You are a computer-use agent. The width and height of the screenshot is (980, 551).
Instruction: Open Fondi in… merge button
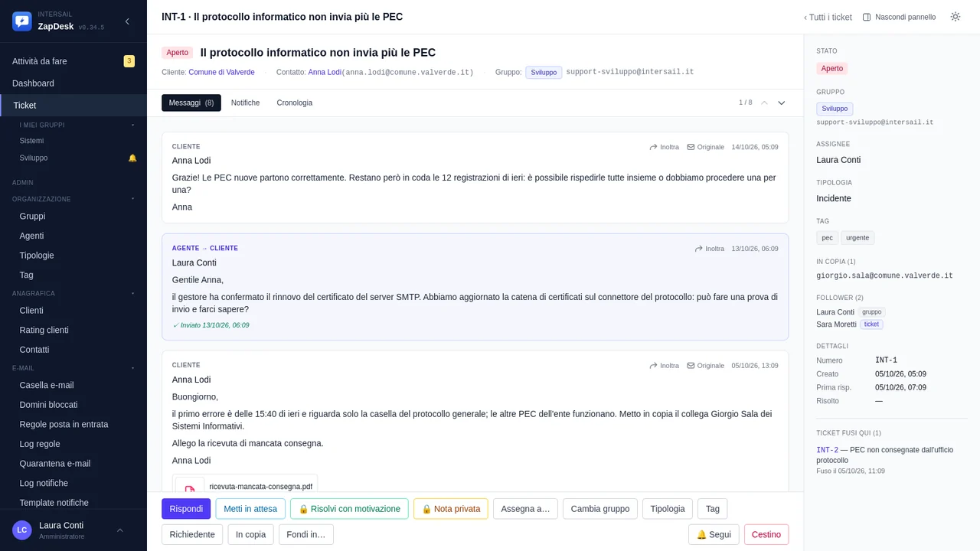point(306,534)
